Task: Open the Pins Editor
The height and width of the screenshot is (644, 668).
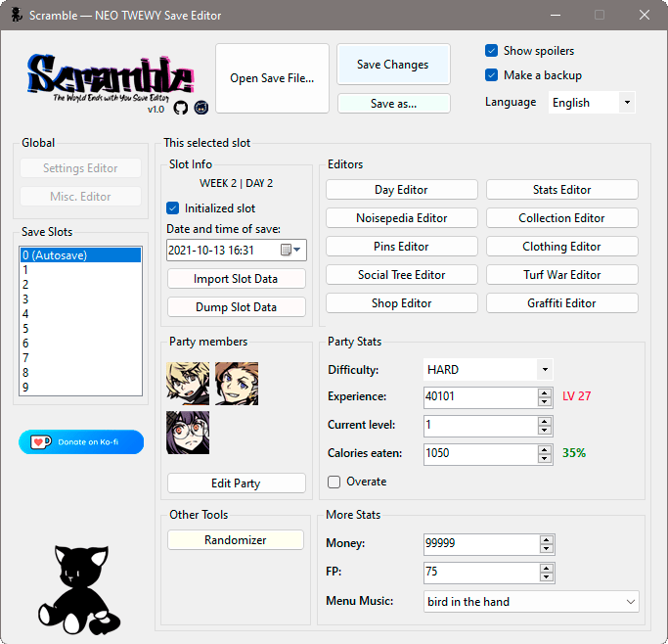Action: 401,247
